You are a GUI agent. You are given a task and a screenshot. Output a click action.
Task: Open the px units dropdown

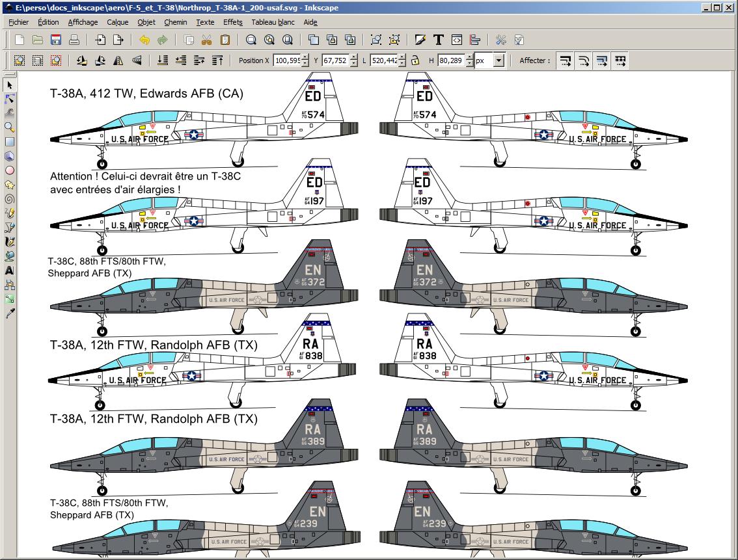pos(499,60)
